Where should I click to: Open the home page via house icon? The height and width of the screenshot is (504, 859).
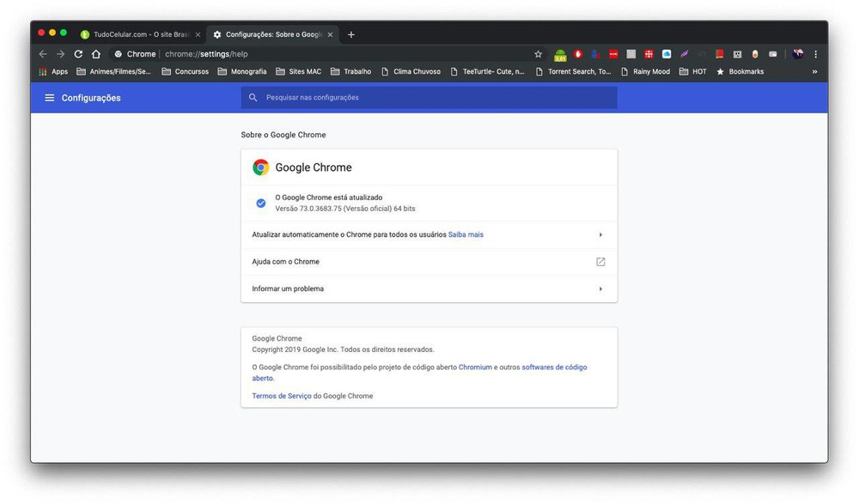[96, 54]
